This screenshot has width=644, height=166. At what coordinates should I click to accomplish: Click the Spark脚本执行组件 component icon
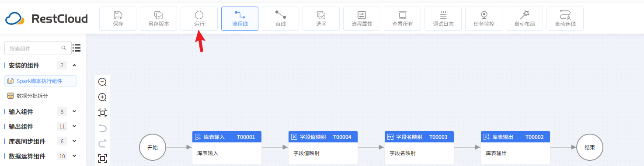pos(10,81)
